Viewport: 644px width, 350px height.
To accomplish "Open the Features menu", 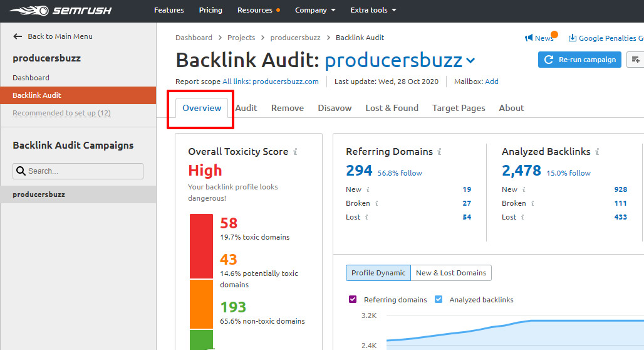I will (x=169, y=10).
